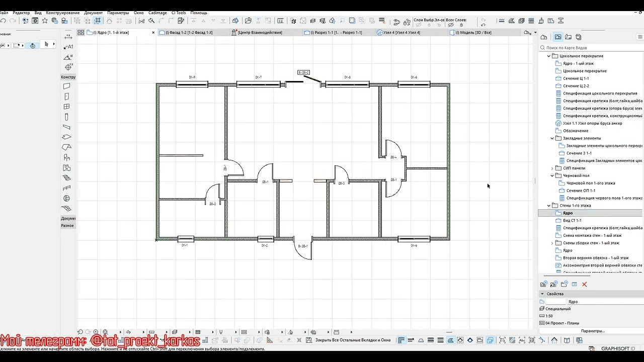Click the ID element info icon
Screen dimensions: 644x362
(x=35, y=21)
